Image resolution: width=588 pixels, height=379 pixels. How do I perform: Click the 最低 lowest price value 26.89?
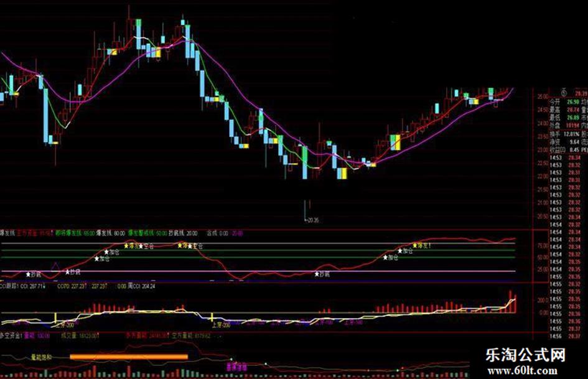coord(572,118)
